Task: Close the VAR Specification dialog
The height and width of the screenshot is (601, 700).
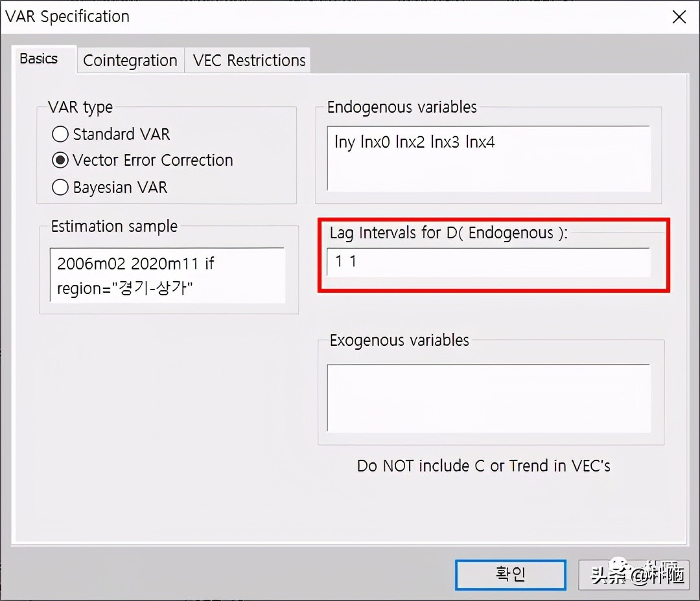Action: coord(679,17)
